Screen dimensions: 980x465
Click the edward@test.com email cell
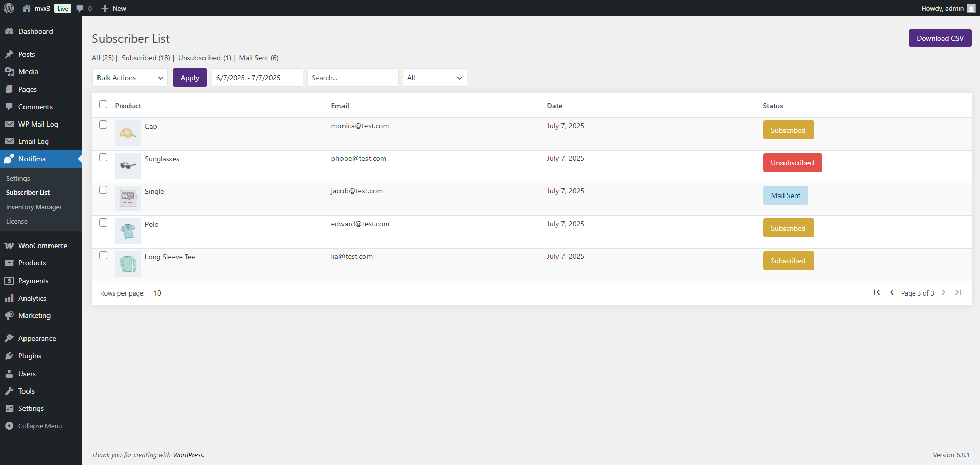[360, 224]
